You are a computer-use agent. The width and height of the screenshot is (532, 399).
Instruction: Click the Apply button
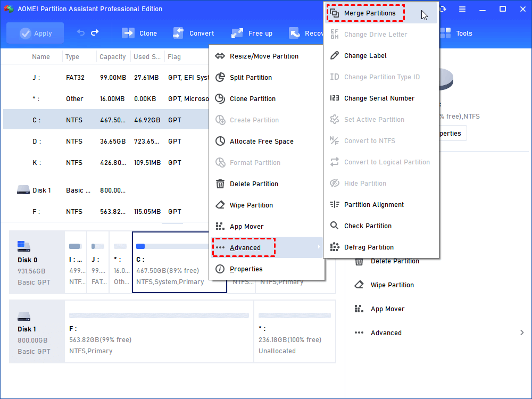tap(35, 33)
